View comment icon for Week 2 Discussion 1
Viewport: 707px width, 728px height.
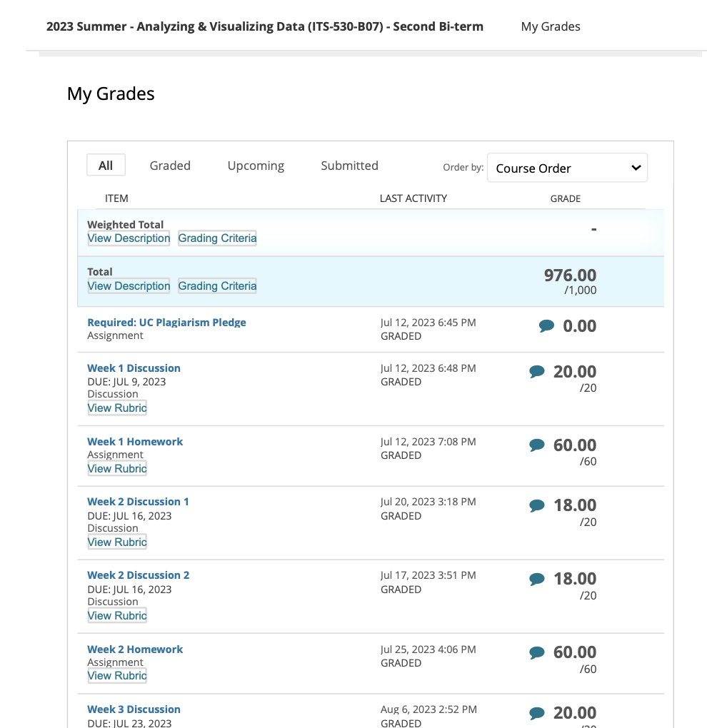pos(537,505)
